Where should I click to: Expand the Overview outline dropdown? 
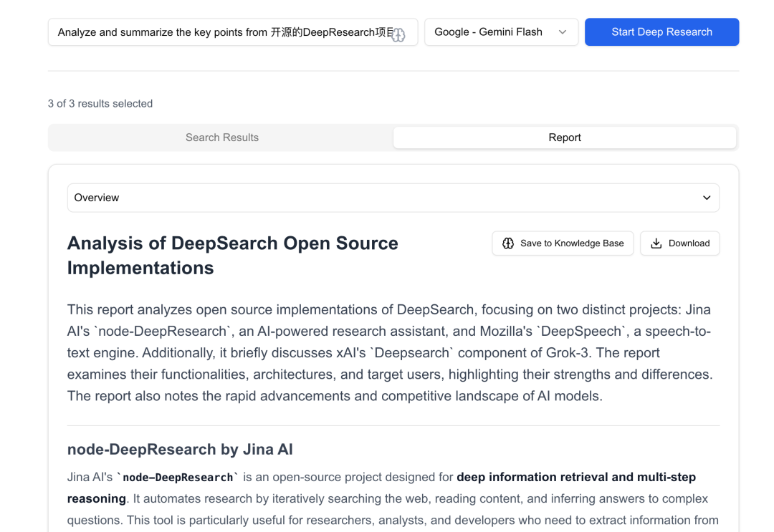tap(393, 198)
